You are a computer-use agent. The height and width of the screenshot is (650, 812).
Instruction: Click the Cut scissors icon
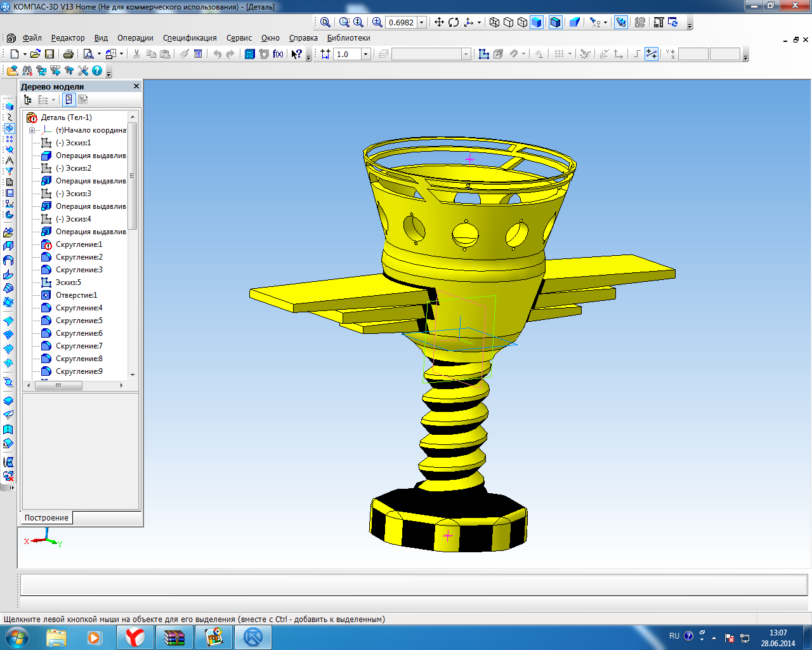[136, 54]
